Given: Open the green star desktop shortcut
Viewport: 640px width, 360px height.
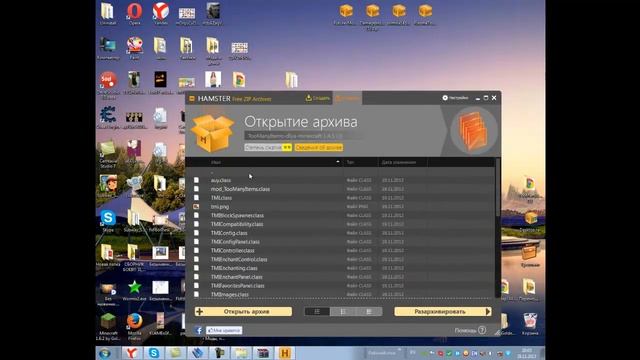Looking at the screenshot, I should (134, 291).
